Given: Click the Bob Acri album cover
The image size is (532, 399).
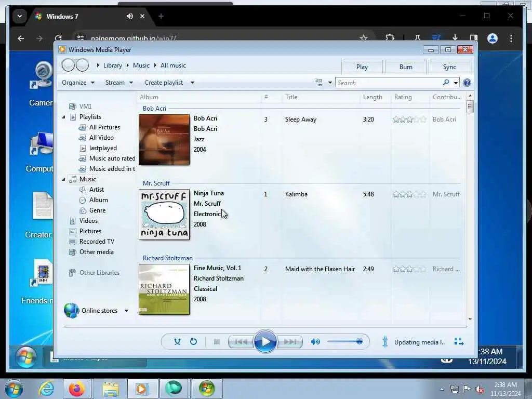Looking at the screenshot, I should click(x=164, y=140).
